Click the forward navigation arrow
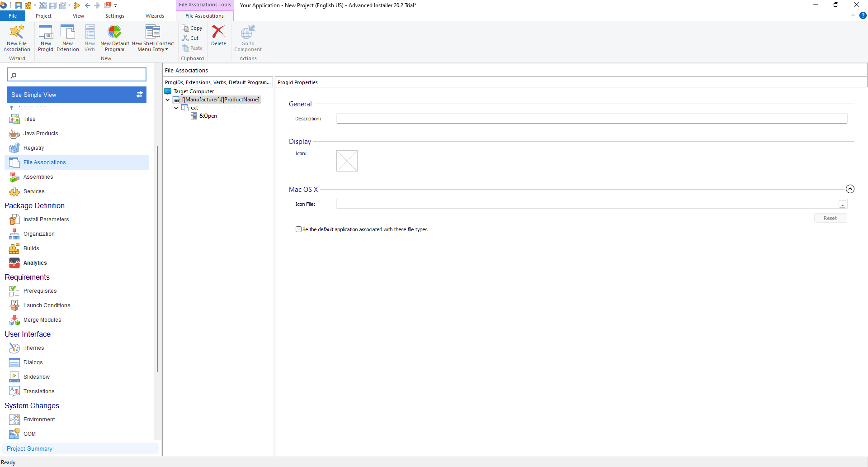This screenshot has height=467, width=868. click(97, 5)
